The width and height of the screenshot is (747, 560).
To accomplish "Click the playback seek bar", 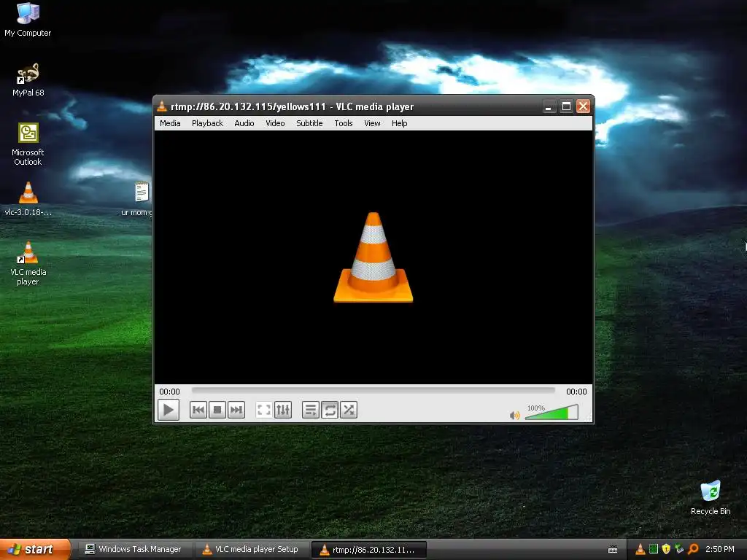I will (373, 391).
